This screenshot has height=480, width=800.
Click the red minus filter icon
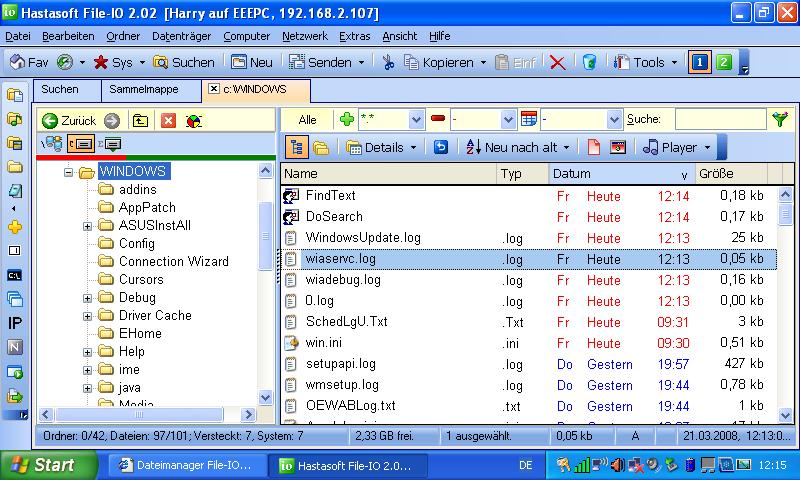pyautogui.click(x=438, y=119)
